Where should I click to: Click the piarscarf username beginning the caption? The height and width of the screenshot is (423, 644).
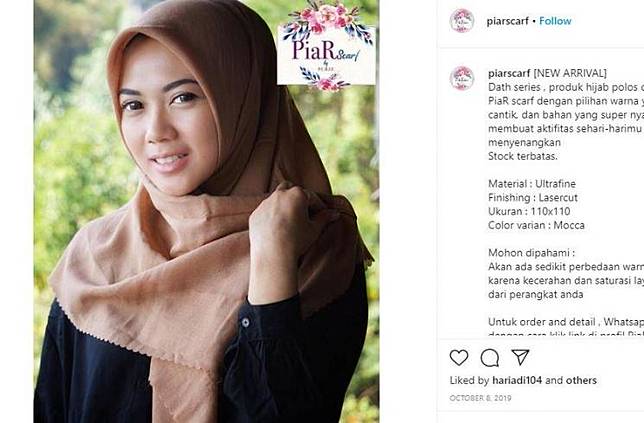coord(509,74)
